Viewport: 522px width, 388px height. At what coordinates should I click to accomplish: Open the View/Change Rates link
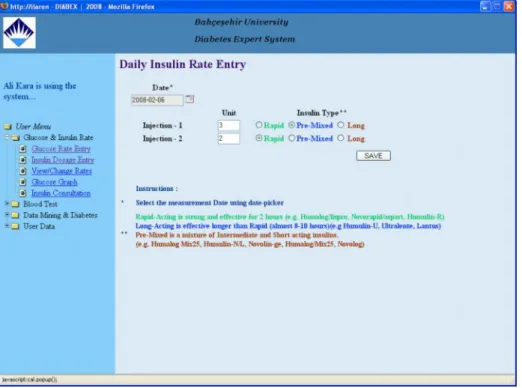point(62,171)
